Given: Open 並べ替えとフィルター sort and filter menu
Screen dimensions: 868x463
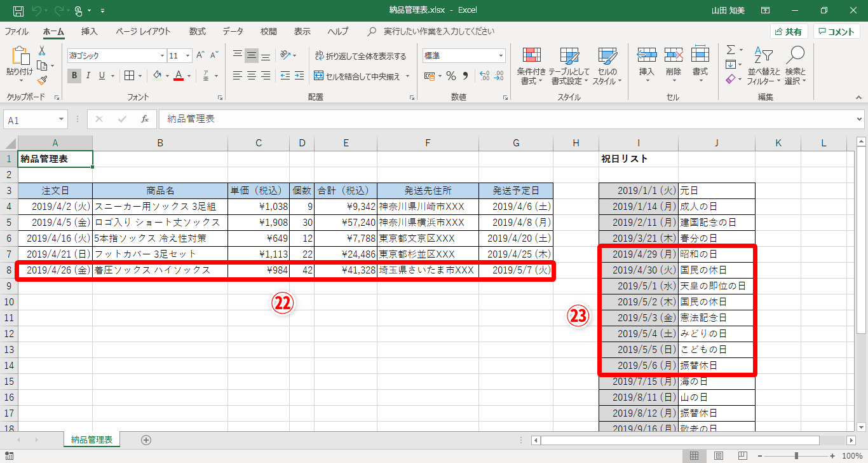Looking at the screenshot, I should (x=763, y=66).
